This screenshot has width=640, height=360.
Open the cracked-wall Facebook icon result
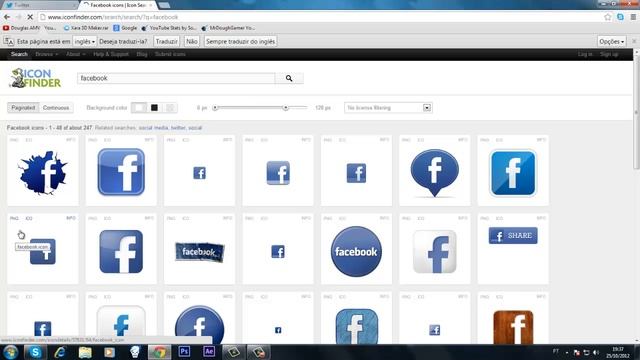tap(42, 173)
